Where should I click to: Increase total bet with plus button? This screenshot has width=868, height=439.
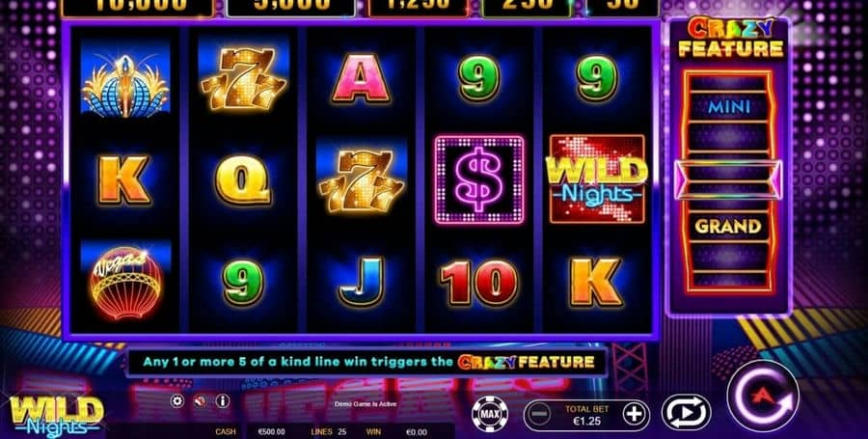pos(635,414)
